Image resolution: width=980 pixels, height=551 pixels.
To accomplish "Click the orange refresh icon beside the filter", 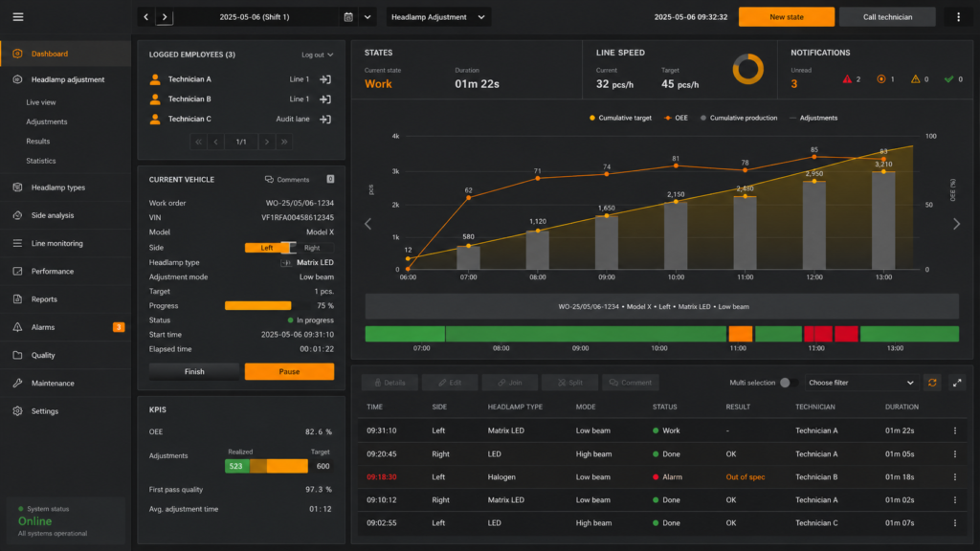I will [x=932, y=383].
